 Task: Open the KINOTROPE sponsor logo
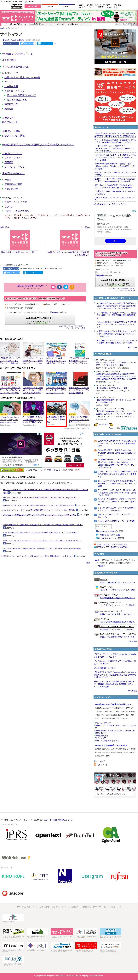click(13, 876)
